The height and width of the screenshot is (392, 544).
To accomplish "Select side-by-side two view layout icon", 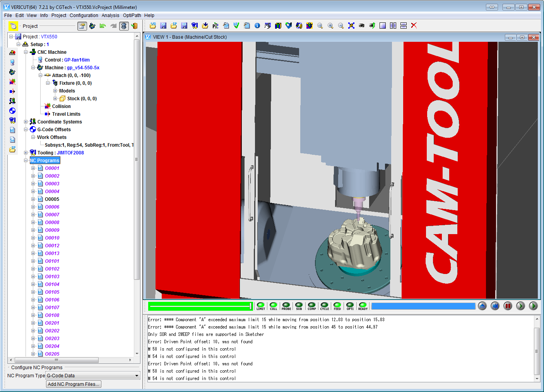I will point(393,26).
